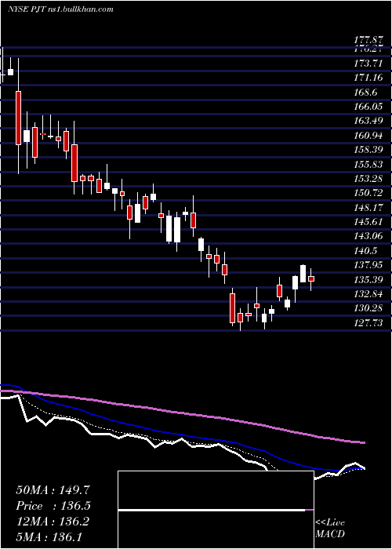Select the 171.16 price axis label
This screenshot has height=549, width=392.
(x=368, y=78)
